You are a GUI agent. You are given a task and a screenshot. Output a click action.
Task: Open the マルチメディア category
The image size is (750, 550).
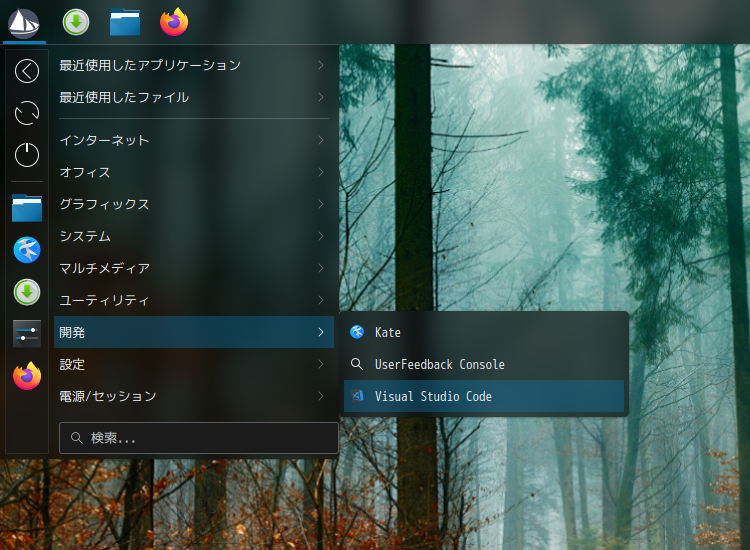point(194,268)
